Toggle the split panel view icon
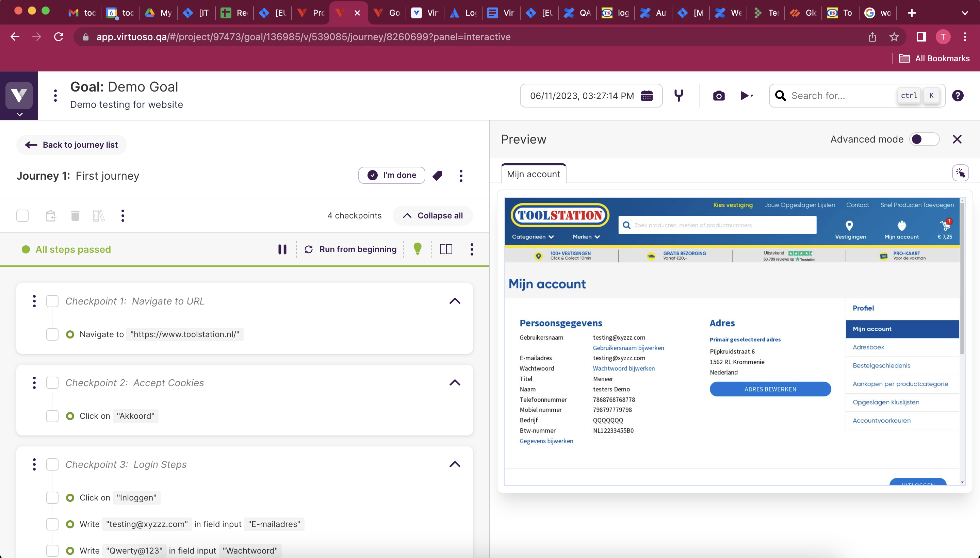This screenshot has height=558, width=980. point(446,249)
